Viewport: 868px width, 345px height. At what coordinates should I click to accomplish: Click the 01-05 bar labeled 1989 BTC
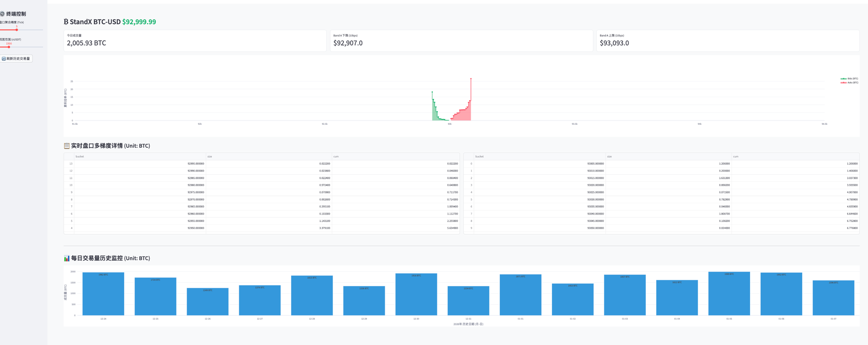[729, 294]
